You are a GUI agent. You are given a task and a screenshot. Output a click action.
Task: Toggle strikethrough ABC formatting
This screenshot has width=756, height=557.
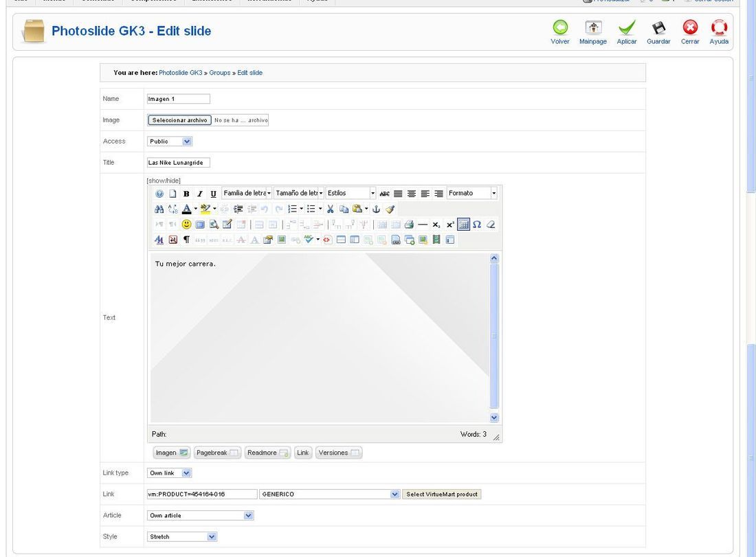pos(384,194)
